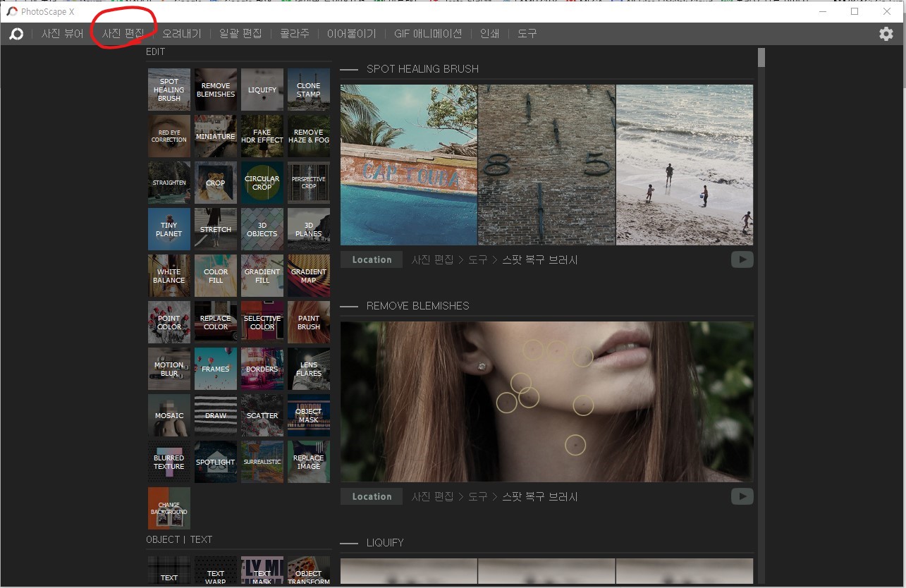This screenshot has height=588, width=906.
Task: Open the 도구 tab
Action: (x=527, y=34)
